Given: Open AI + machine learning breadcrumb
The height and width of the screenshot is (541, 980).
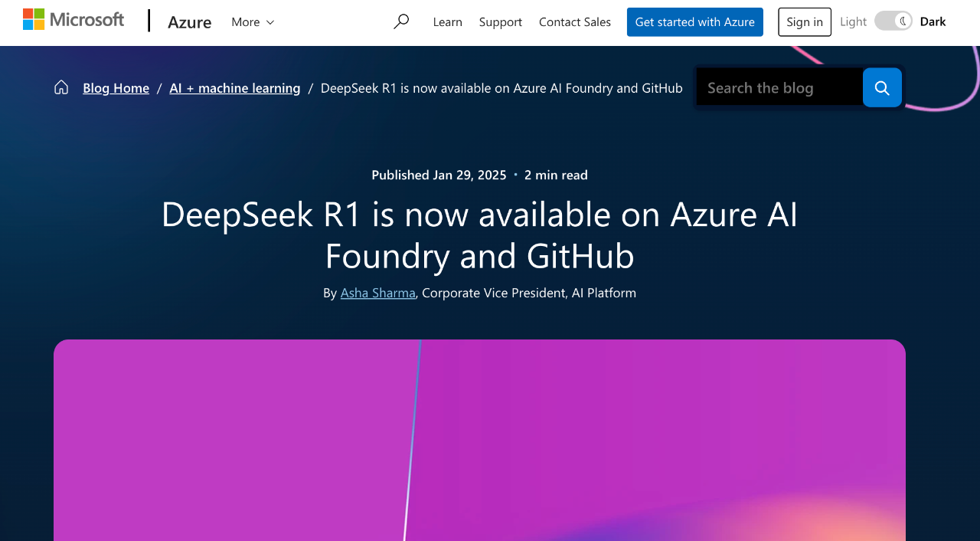Looking at the screenshot, I should [x=235, y=88].
